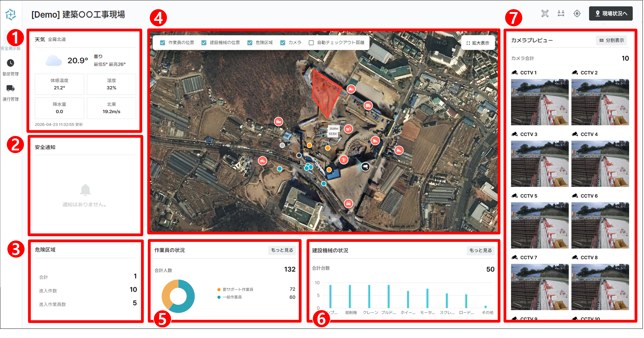Switch cameras to 分割表示
The height and width of the screenshot is (338, 644).
(611, 40)
